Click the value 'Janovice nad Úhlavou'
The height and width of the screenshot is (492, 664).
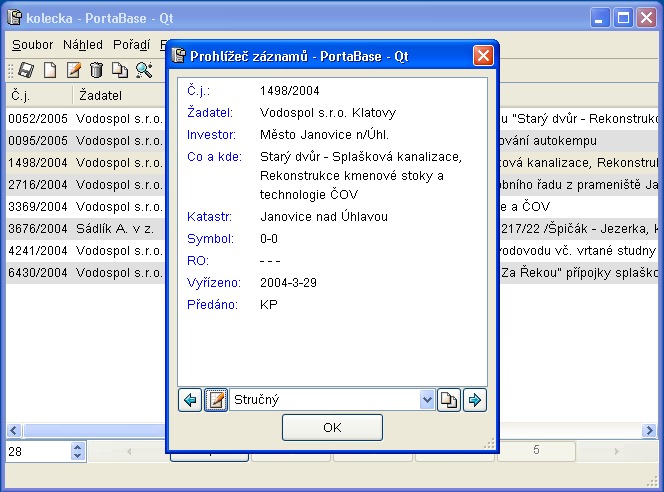pyautogui.click(x=324, y=217)
